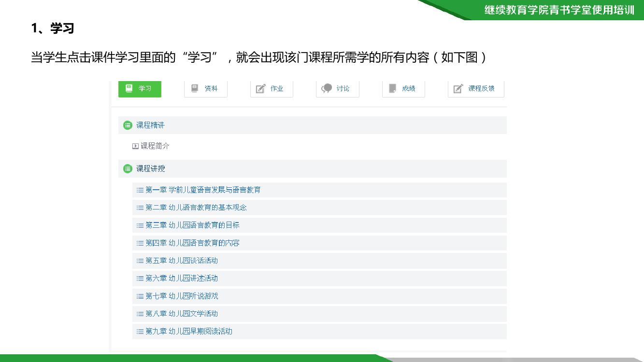Click the play icon beside 课程简介
Screen dimensions: 644x362
[x=135, y=146]
